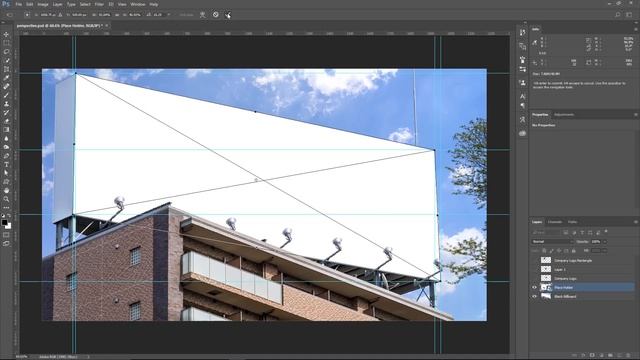Change the screen mode
This screenshot has width=640, height=360.
(x=6, y=243)
